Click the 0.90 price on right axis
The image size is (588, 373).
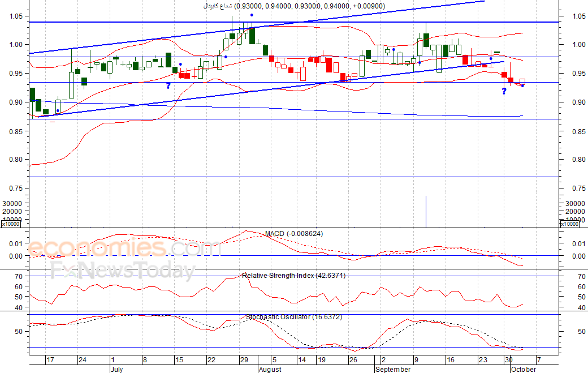point(579,102)
